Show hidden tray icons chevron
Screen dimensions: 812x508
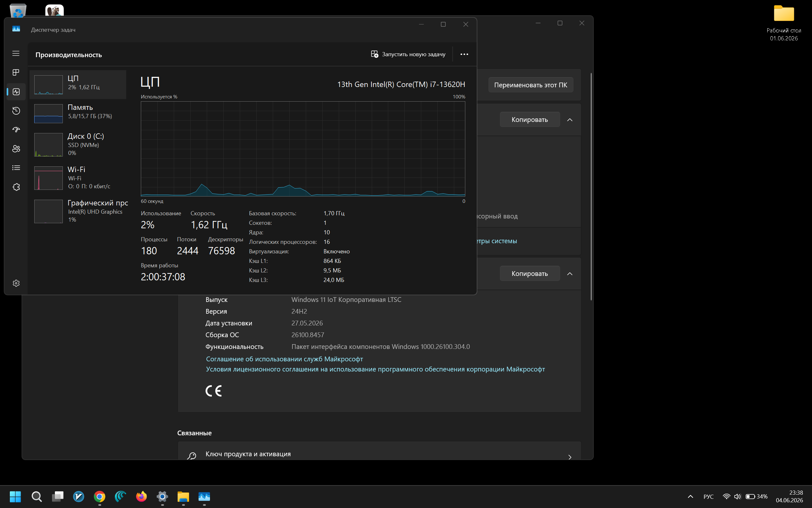coord(690,496)
